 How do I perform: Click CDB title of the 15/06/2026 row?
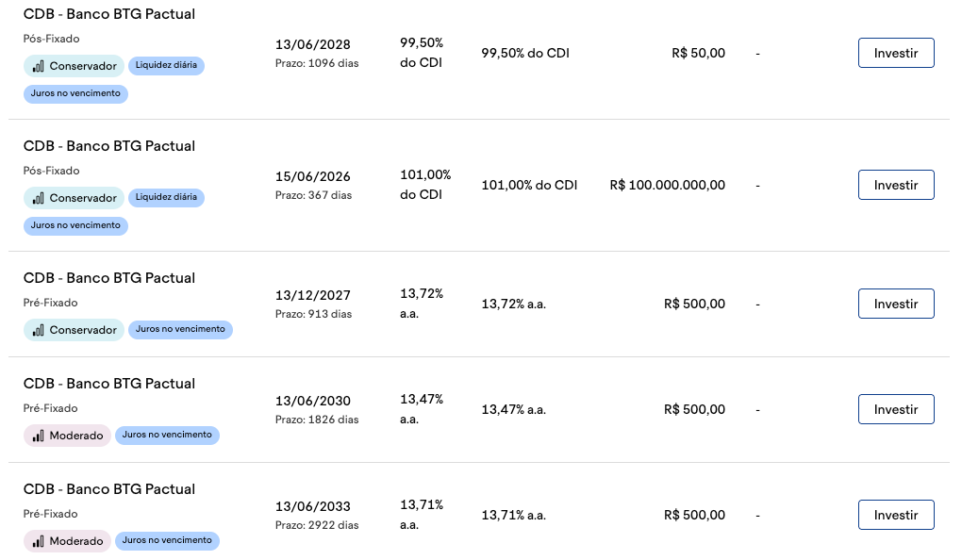tap(109, 146)
